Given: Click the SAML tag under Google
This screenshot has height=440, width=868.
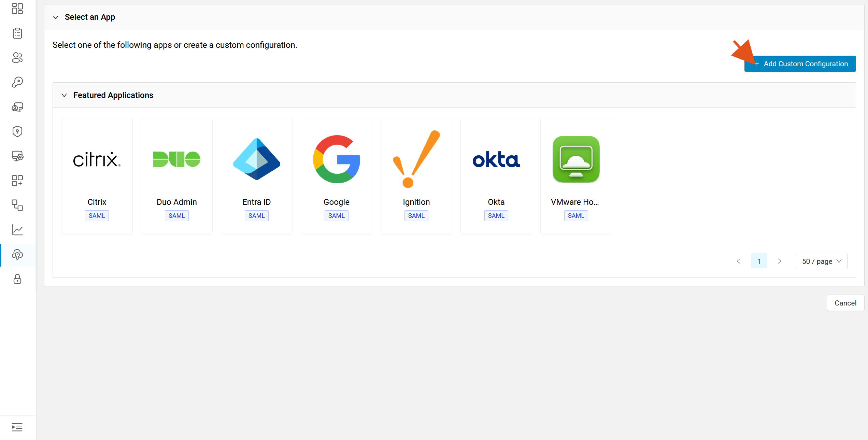Looking at the screenshot, I should coord(337,216).
